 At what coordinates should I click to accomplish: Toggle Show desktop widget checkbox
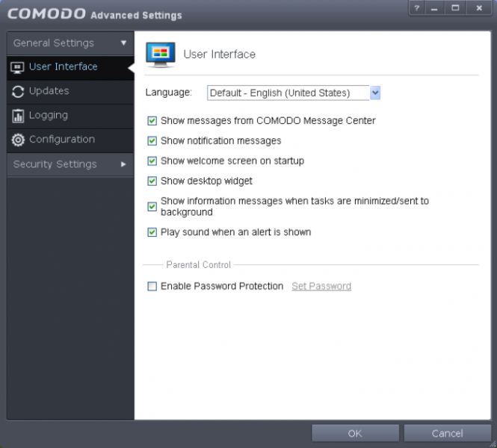[x=152, y=181]
